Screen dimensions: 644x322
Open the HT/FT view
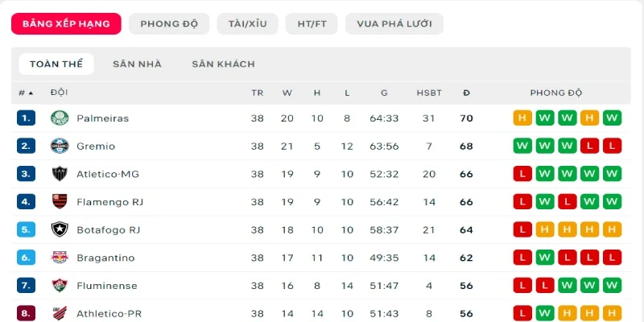[312, 24]
